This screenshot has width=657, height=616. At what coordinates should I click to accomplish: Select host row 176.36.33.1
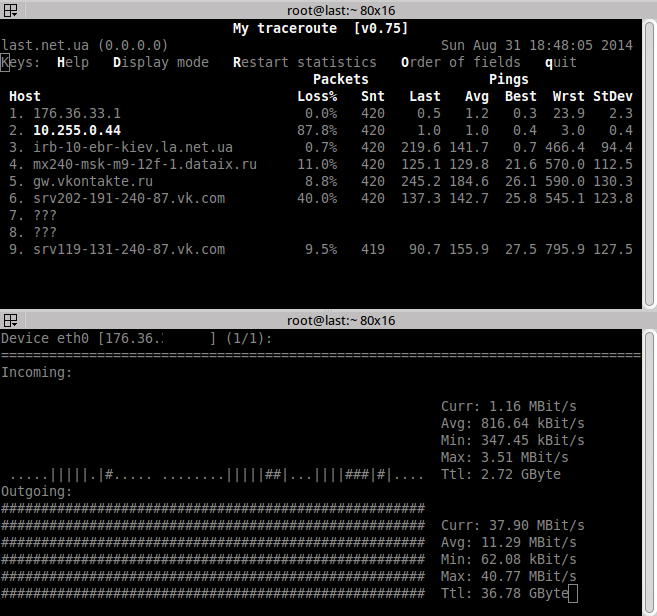(x=76, y=114)
